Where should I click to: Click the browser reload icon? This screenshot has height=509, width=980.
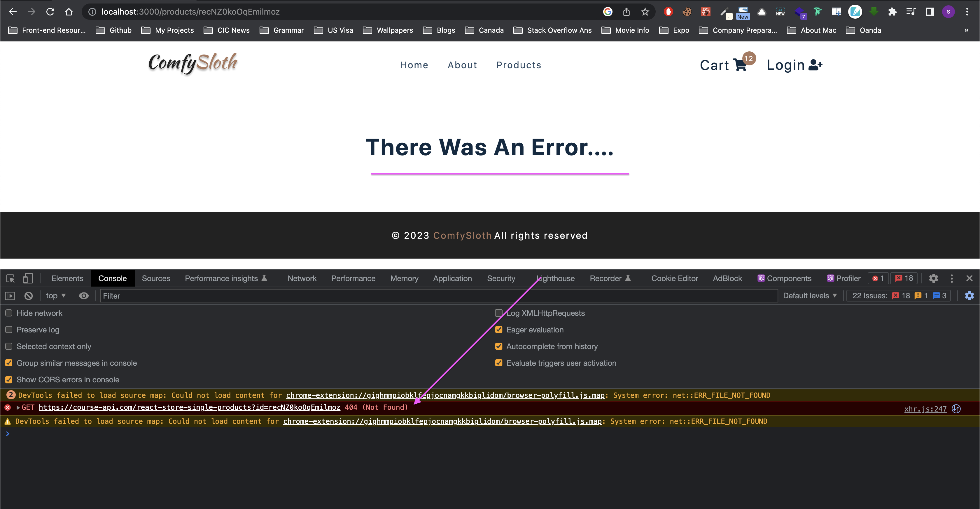[50, 12]
